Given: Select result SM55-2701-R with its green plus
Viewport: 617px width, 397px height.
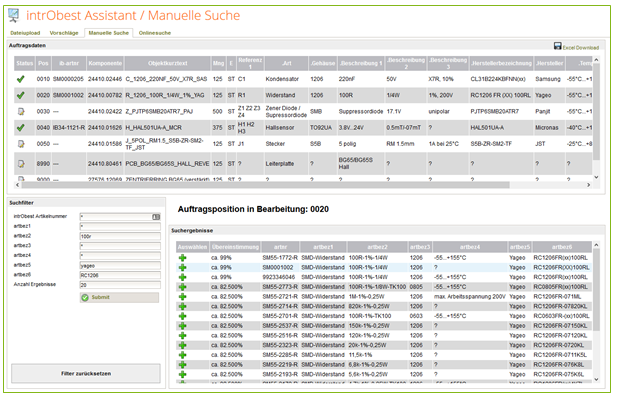Looking at the screenshot, I should tap(183, 316).
